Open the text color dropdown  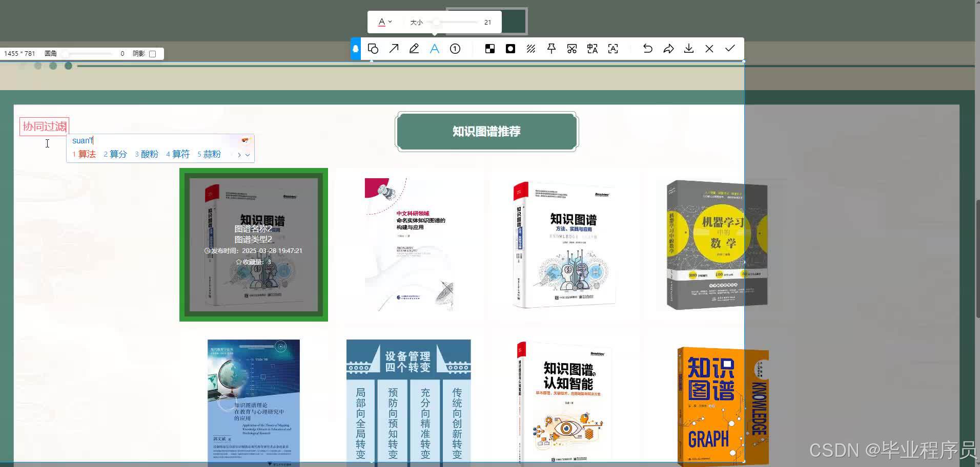[x=385, y=22]
